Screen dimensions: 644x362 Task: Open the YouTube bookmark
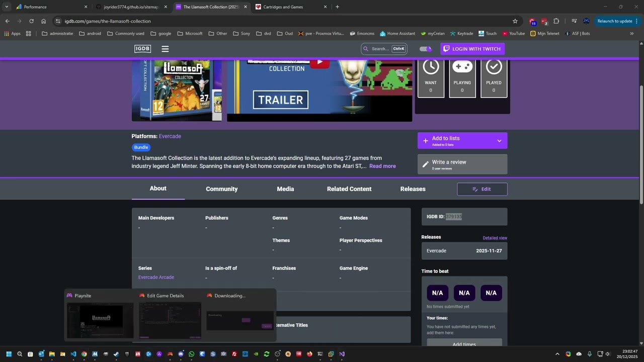click(x=513, y=34)
